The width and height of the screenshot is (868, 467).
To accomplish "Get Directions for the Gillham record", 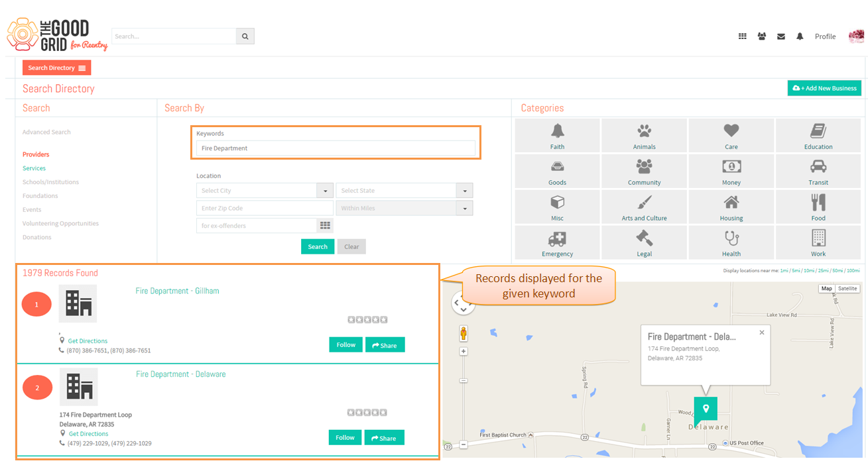I will pyautogui.click(x=88, y=341).
